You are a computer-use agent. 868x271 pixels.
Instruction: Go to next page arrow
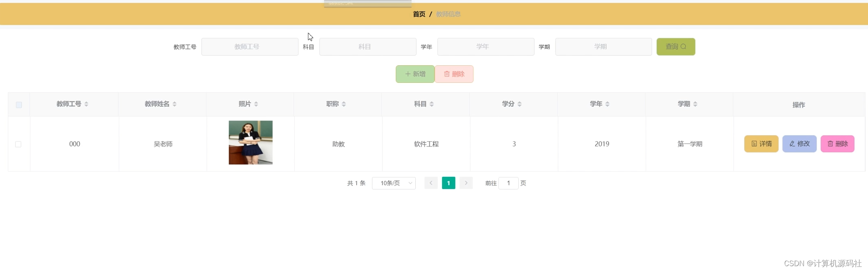(x=466, y=183)
